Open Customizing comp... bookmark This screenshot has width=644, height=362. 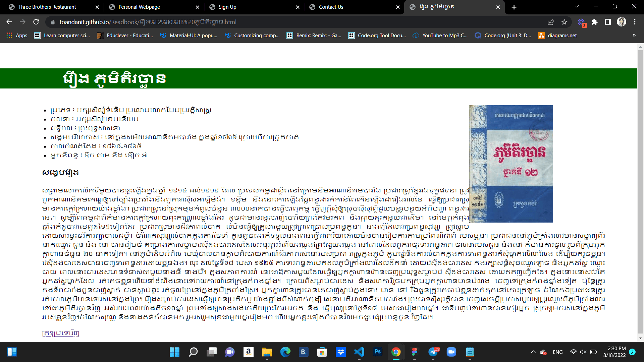tap(252, 35)
